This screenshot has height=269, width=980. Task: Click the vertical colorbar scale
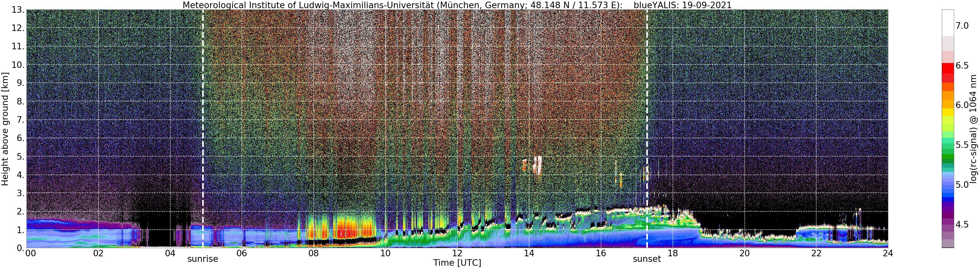click(947, 129)
